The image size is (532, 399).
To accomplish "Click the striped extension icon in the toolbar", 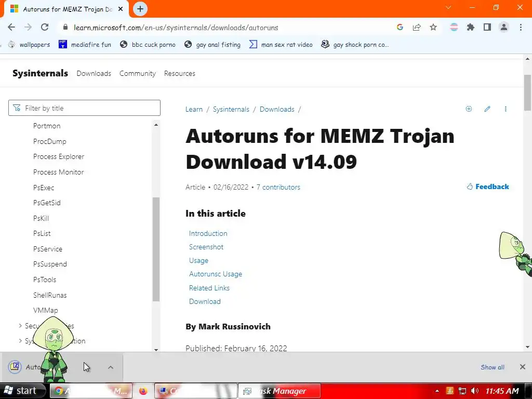I will (454, 28).
